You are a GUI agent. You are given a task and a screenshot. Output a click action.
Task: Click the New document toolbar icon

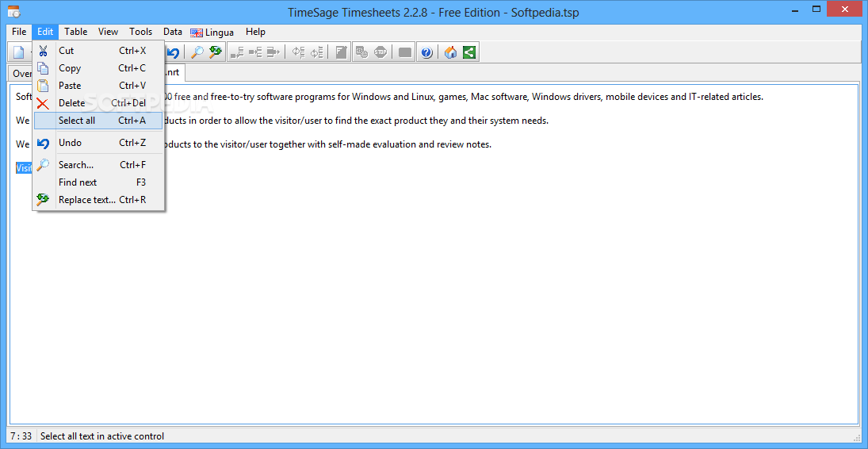[x=19, y=52]
